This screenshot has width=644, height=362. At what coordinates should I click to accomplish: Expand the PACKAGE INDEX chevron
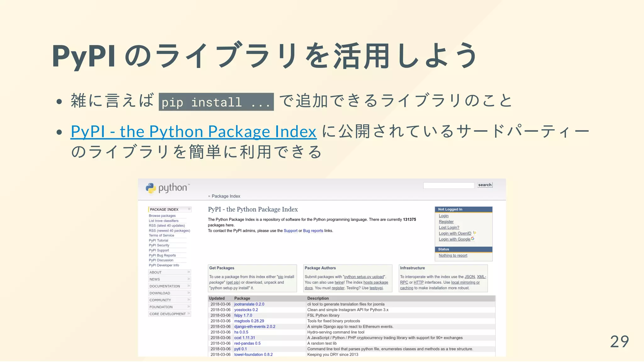tap(189, 209)
